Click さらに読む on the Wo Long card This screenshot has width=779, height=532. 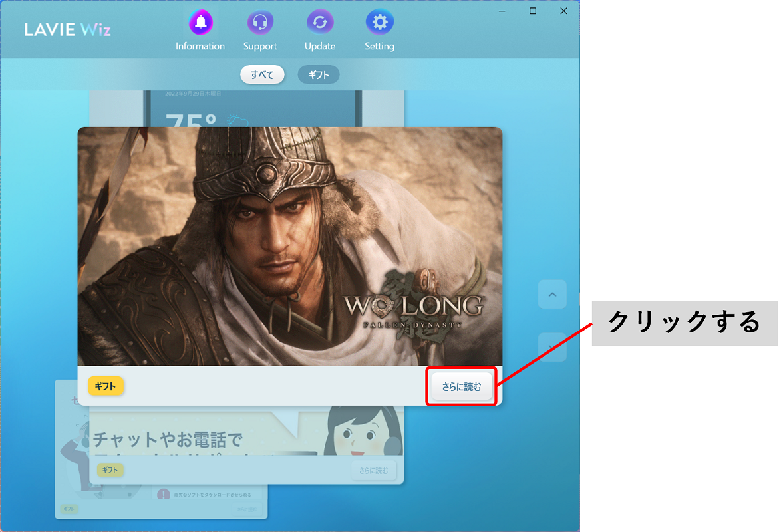[462, 386]
